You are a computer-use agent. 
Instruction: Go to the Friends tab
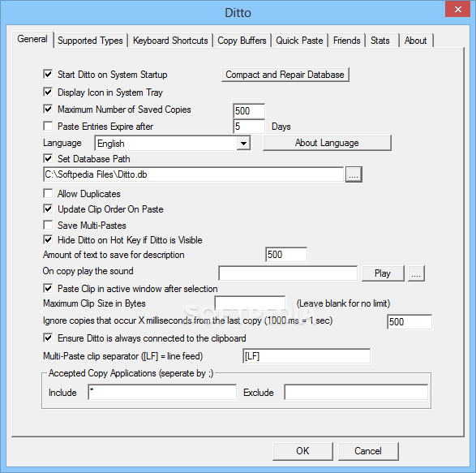point(347,41)
